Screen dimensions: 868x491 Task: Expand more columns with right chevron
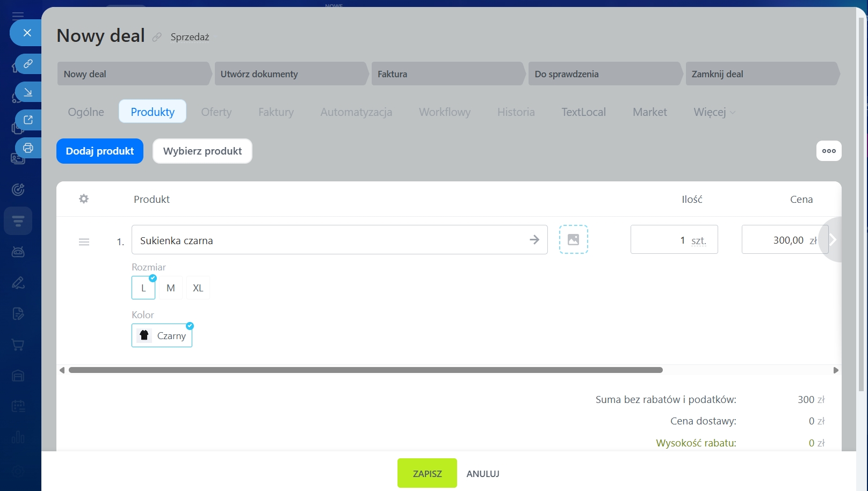(x=833, y=240)
